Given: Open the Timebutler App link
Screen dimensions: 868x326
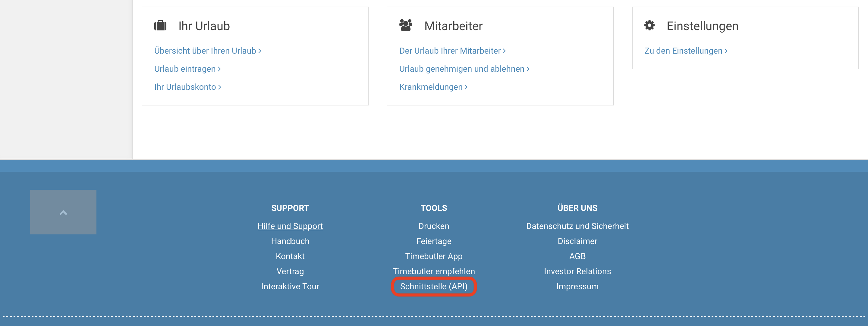Looking at the screenshot, I should click(434, 256).
